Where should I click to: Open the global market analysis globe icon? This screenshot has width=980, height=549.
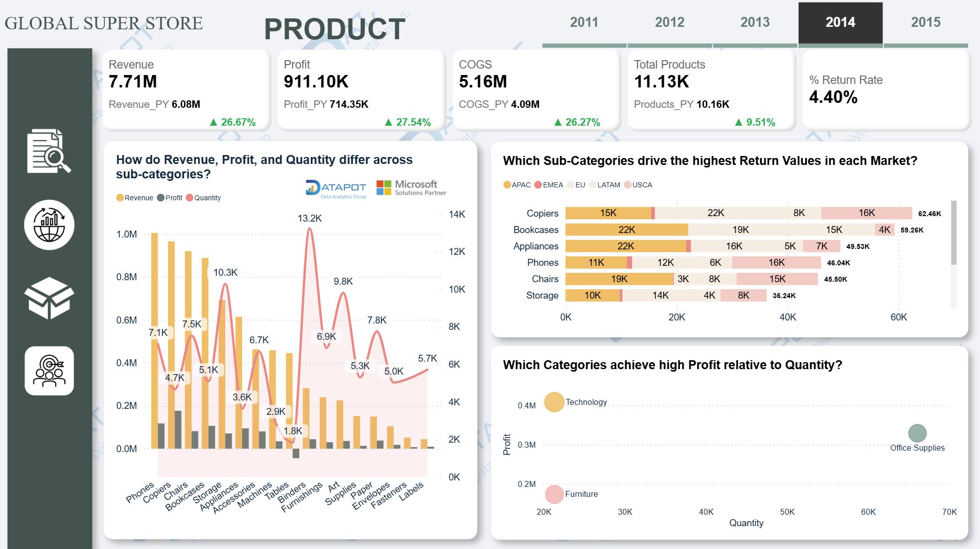click(49, 225)
